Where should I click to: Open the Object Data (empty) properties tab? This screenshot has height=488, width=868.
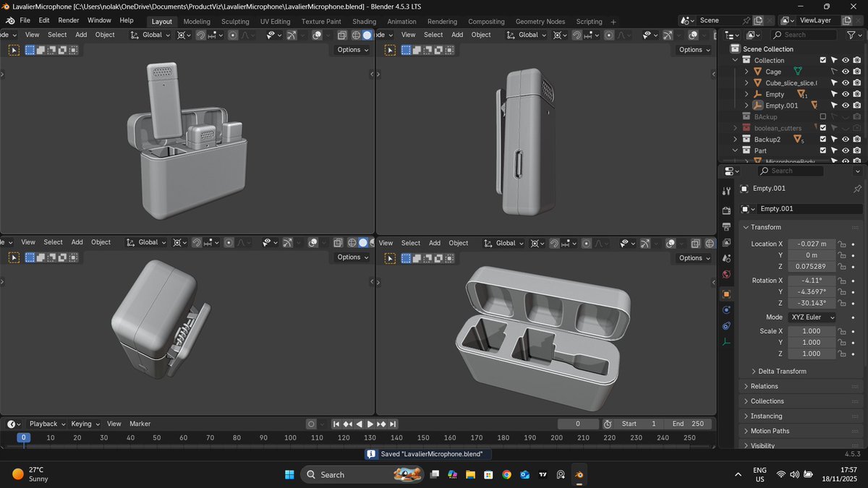(x=727, y=342)
